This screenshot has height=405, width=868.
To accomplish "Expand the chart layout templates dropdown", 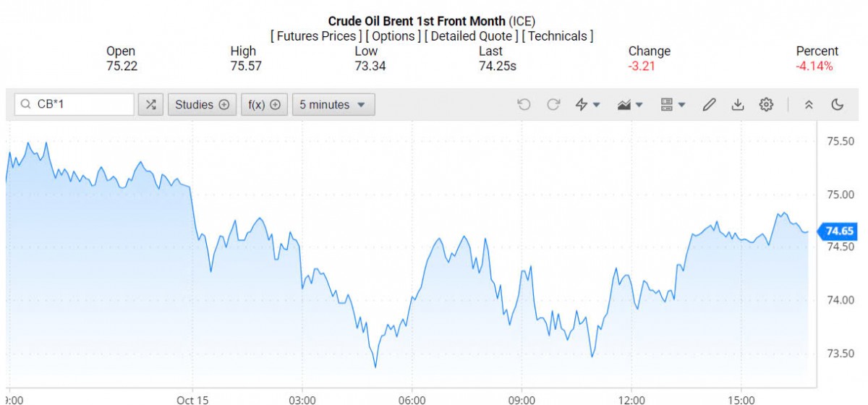I will [672, 105].
